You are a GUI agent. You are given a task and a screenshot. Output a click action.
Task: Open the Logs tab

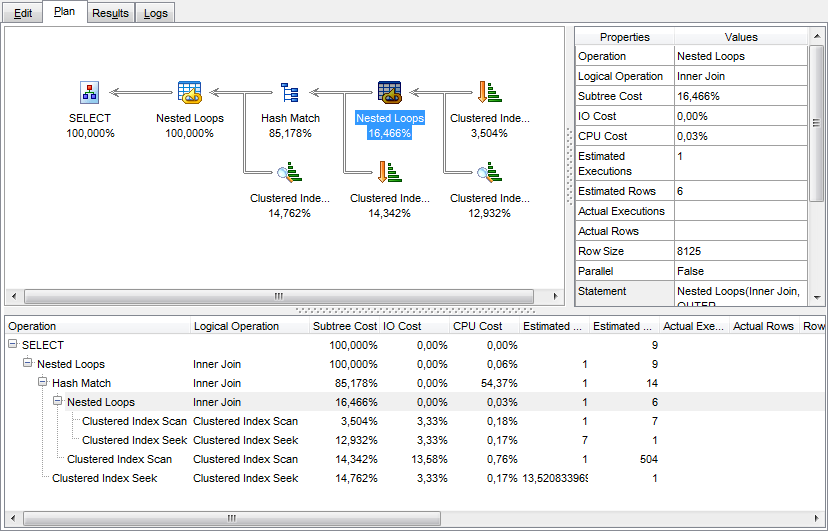point(155,13)
